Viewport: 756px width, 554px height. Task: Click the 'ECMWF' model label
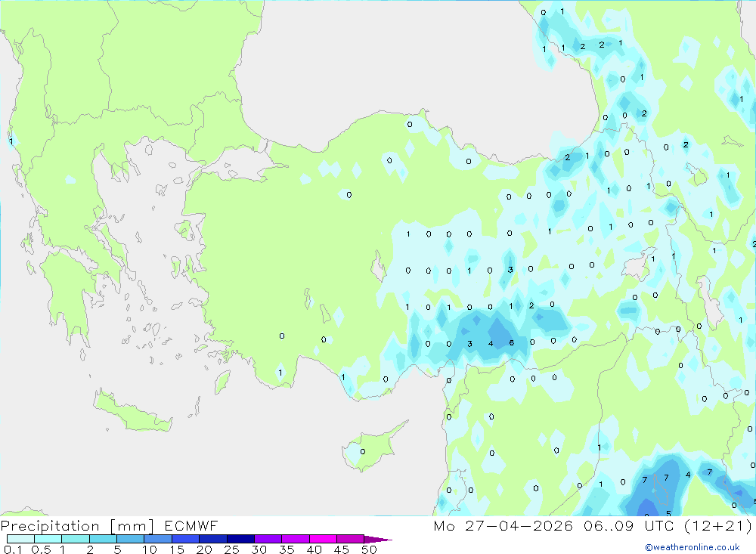[191, 525]
